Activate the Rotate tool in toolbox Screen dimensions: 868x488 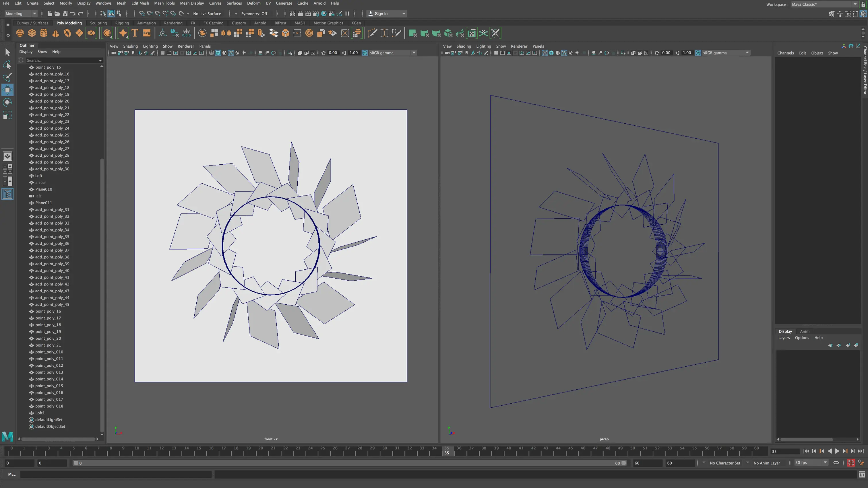[x=7, y=102]
